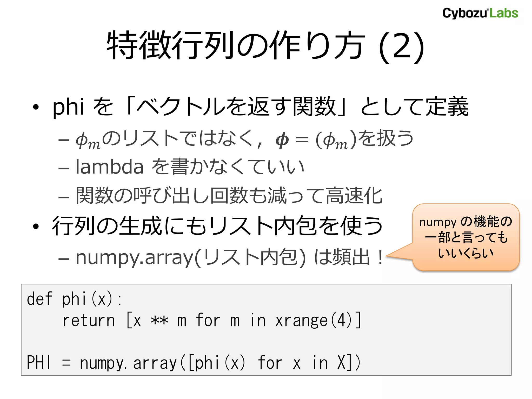Click code line 'return [x ** m for m in xrange(4)]'

tap(212, 320)
